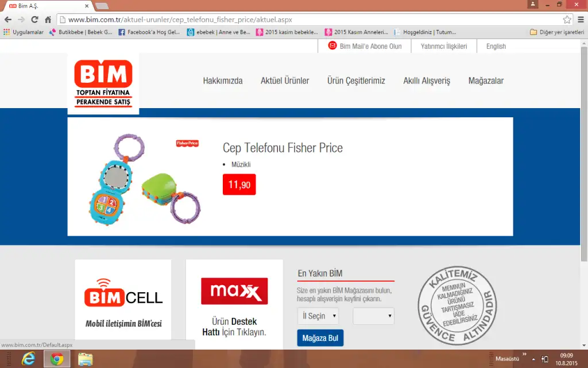
Task: Reload the page with refresh icon
Action: pyautogui.click(x=34, y=20)
